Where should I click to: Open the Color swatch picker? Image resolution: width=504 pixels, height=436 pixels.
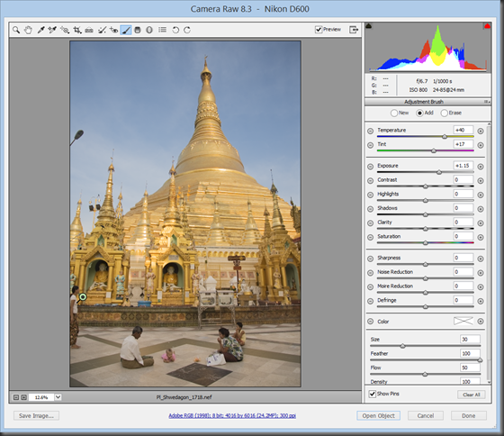(463, 321)
